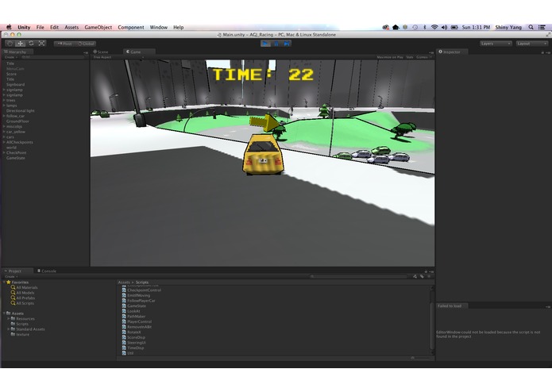Open the Component menu

tap(131, 27)
